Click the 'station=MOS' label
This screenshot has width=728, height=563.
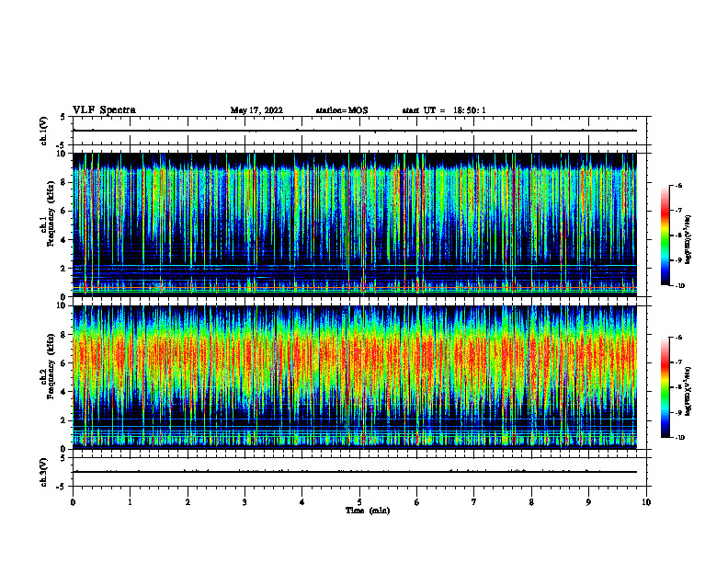[342, 110]
